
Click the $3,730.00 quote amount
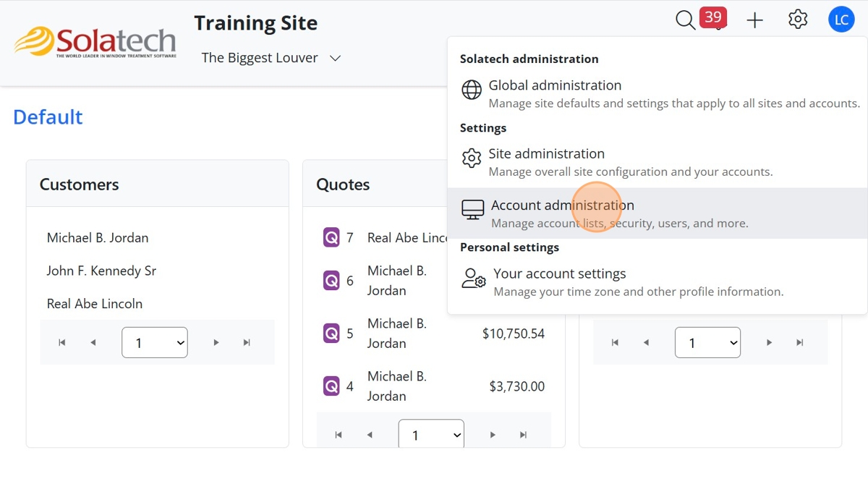click(517, 386)
